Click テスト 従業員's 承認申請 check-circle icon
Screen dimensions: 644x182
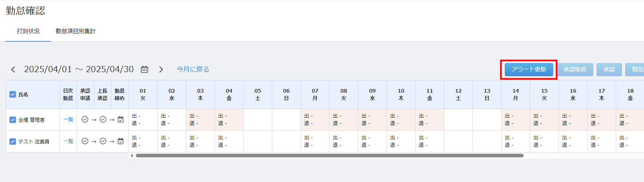85,141
